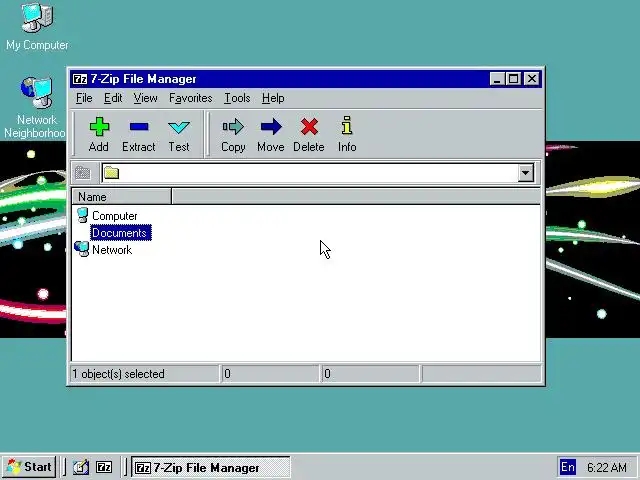640x480 pixels.
Task: Expand the address bar dropdown arrow
Action: 526,173
